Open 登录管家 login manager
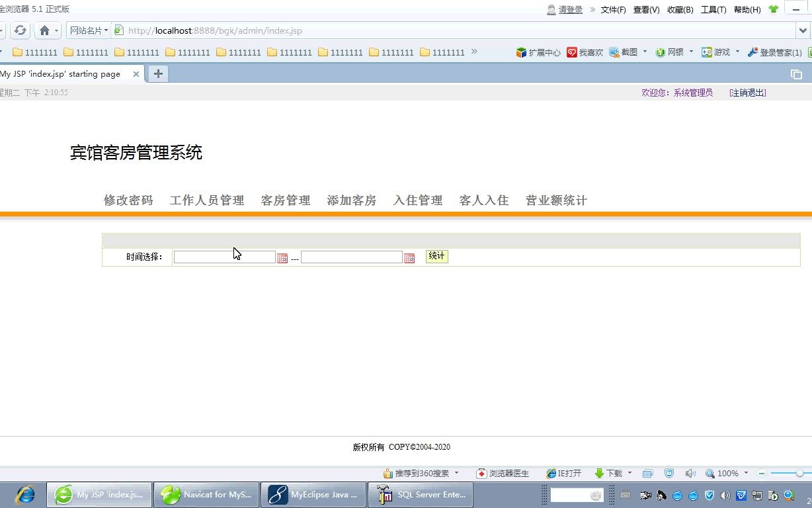 click(x=776, y=52)
